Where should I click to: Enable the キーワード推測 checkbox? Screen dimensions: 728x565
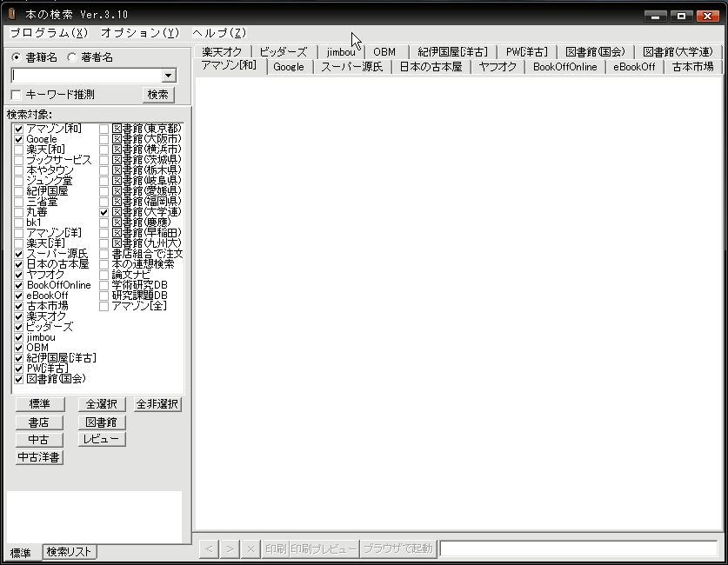click(17, 95)
